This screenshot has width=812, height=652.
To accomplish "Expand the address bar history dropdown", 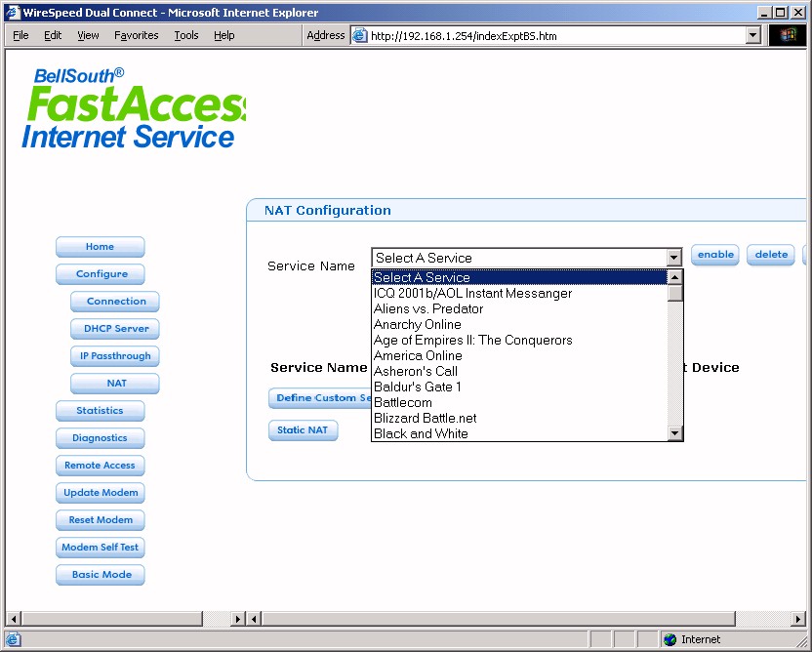I will click(x=753, y=36).
